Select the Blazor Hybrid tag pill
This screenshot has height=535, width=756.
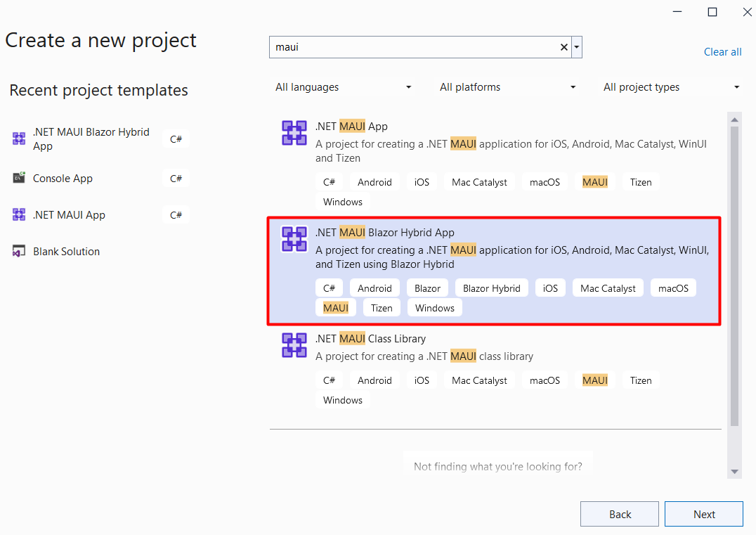(x=491, y=288)
